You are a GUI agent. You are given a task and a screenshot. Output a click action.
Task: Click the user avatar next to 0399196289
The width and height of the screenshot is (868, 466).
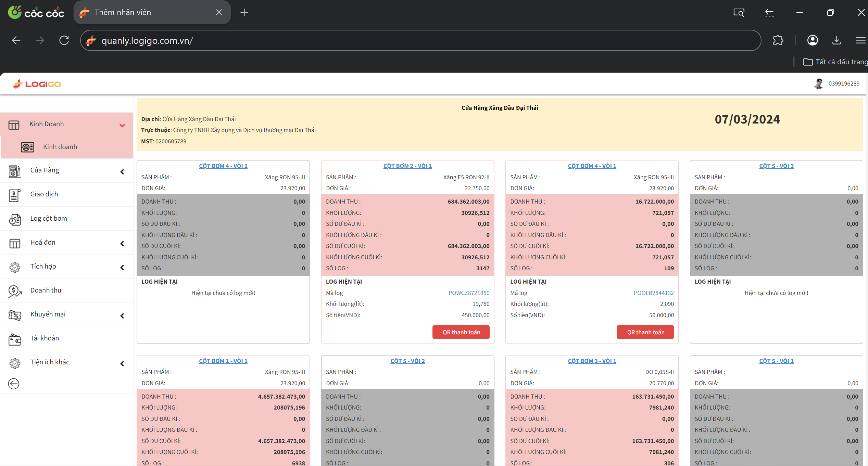[819, 84]
